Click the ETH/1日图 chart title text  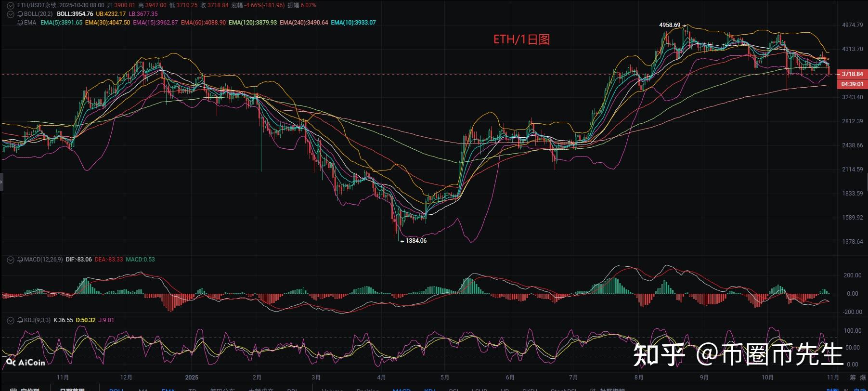tap(521, 39)
